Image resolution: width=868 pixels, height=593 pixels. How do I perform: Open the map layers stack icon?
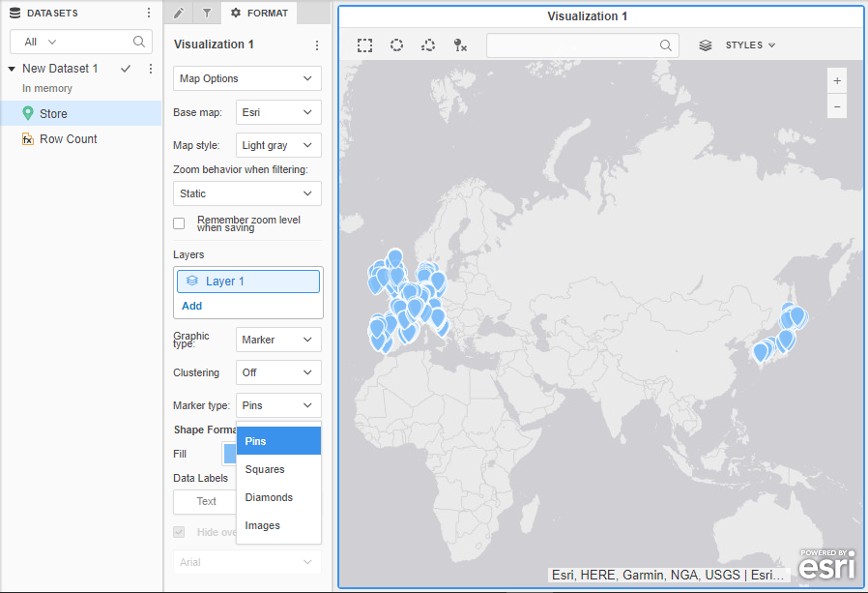pyautogui.click(x=706, y=45)
